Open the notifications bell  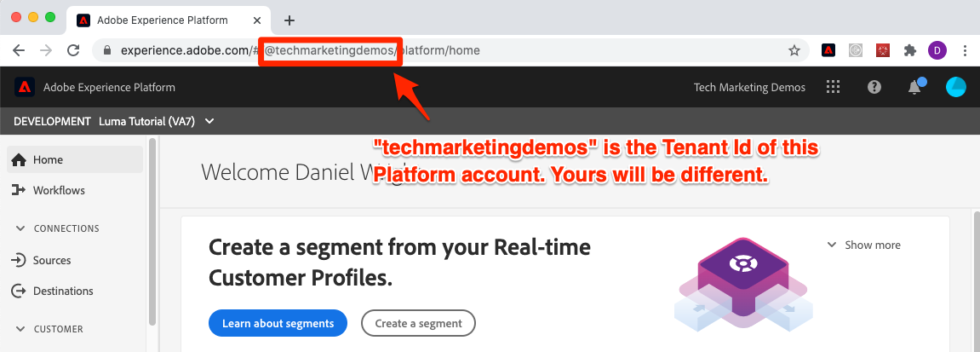pyautogui.click(x=915, y=88)
